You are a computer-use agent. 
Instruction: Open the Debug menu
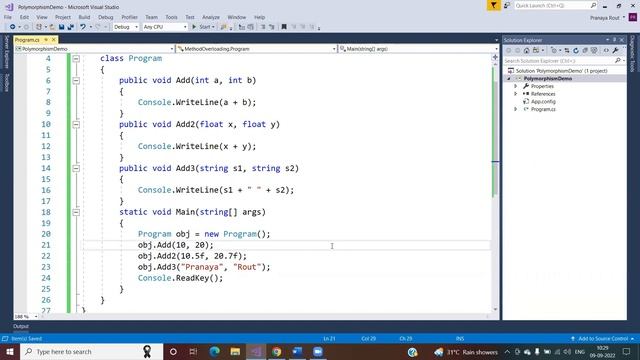105,17
